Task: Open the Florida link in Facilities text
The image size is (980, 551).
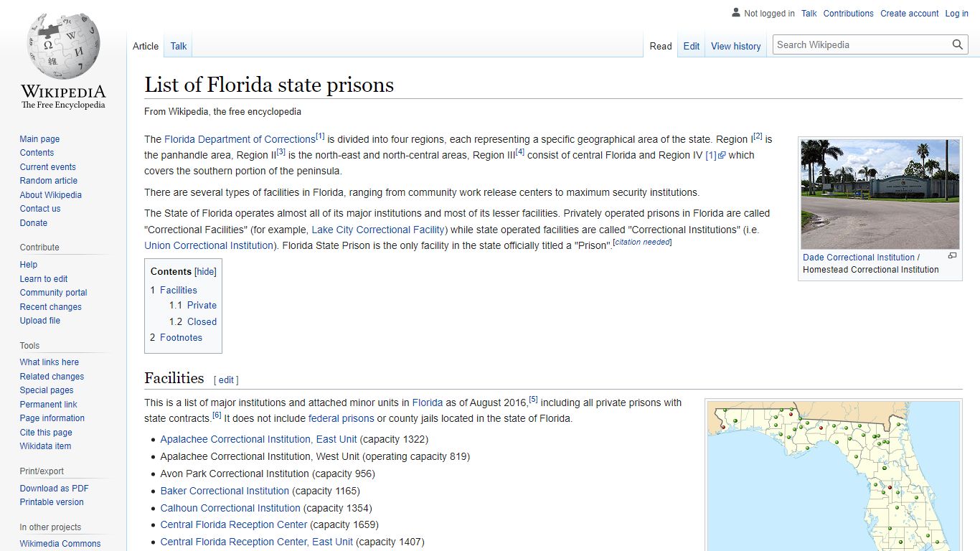Action: pyautogui.click(x=428, y=402)
